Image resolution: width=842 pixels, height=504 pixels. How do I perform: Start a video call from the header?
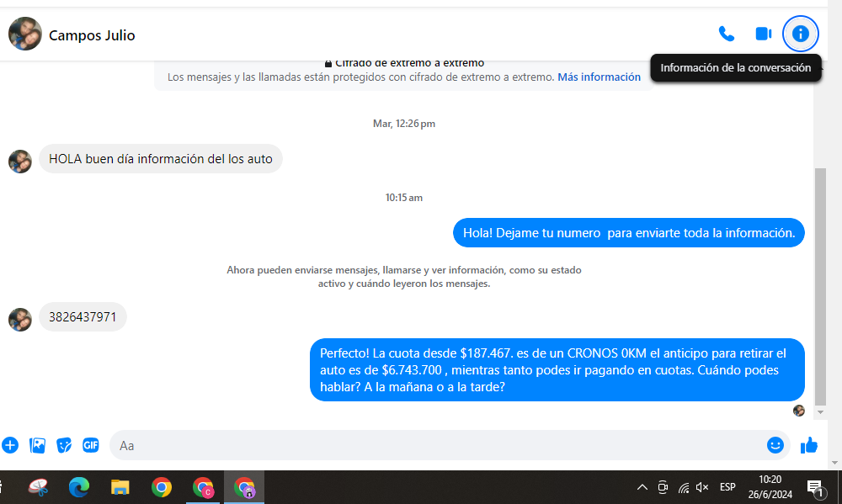[763, 34]
